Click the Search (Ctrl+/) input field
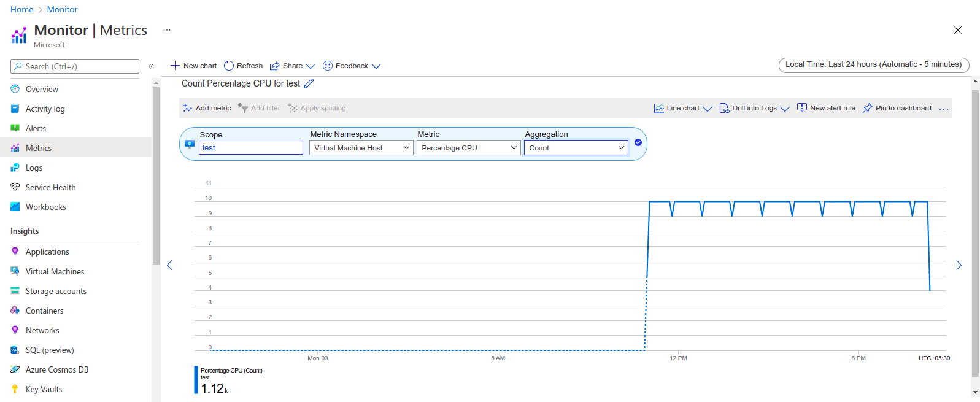Screen dimensions: 980x402 point(75,66)
